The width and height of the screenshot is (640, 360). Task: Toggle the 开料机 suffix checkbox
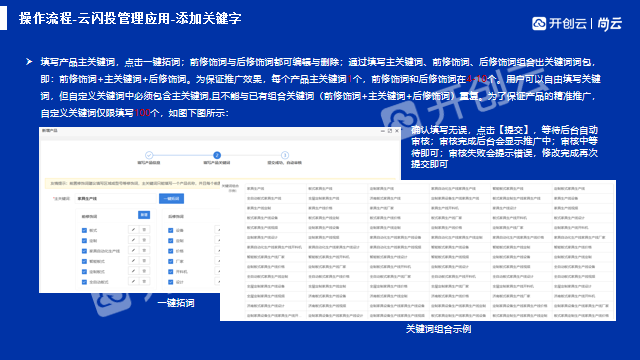point(171,271)
